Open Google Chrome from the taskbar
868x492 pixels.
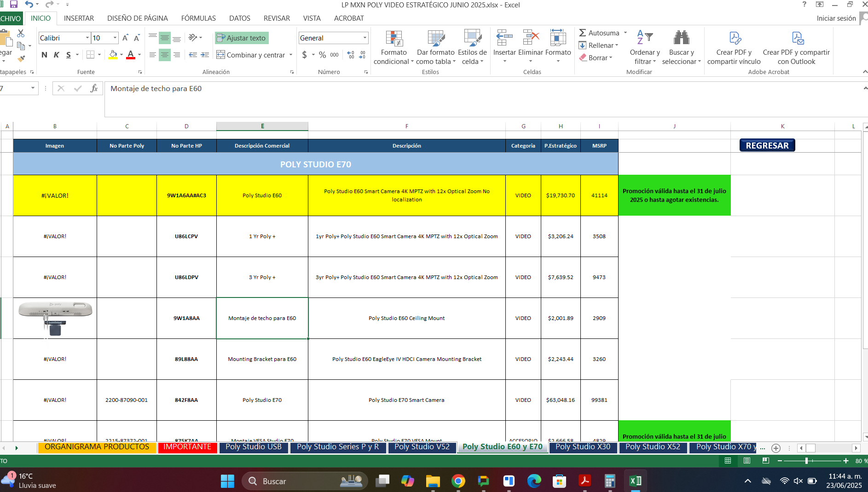[458, 481]
